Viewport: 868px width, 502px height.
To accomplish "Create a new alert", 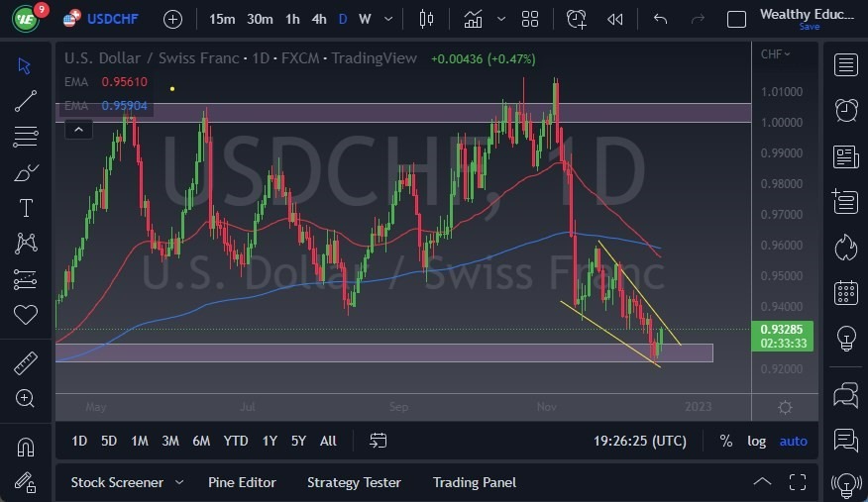I will point(577,20).
